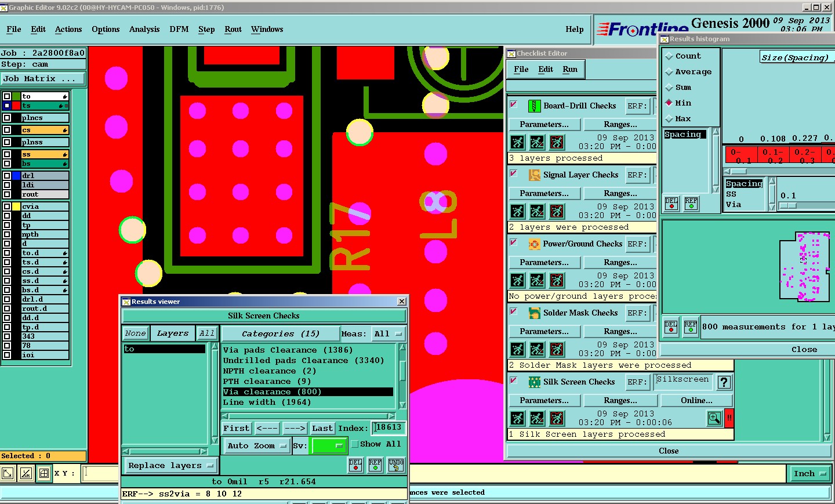
Task: Click DEL icon beside '800 measurements' text
Action: [671, 327]
